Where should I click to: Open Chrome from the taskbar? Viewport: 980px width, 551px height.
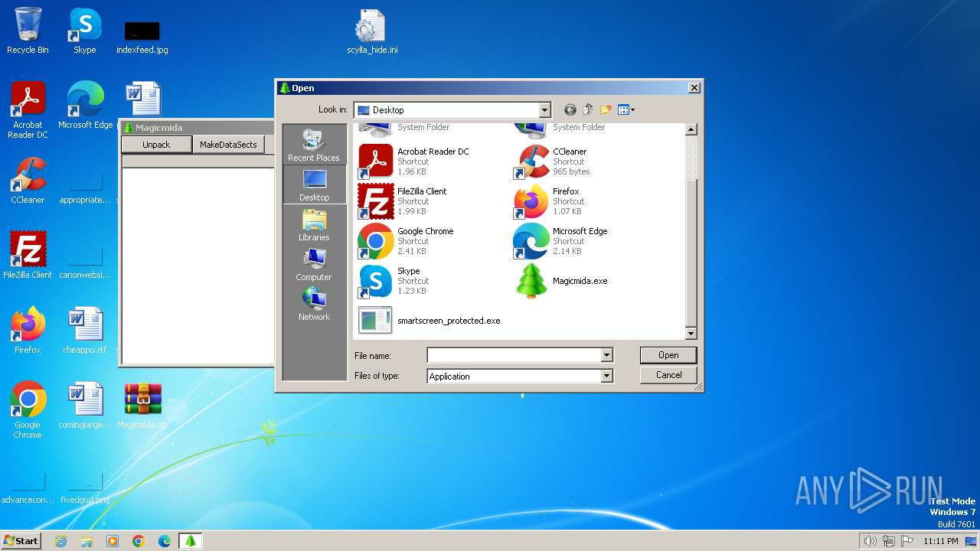pyautogui.click(x=139, y=541)
